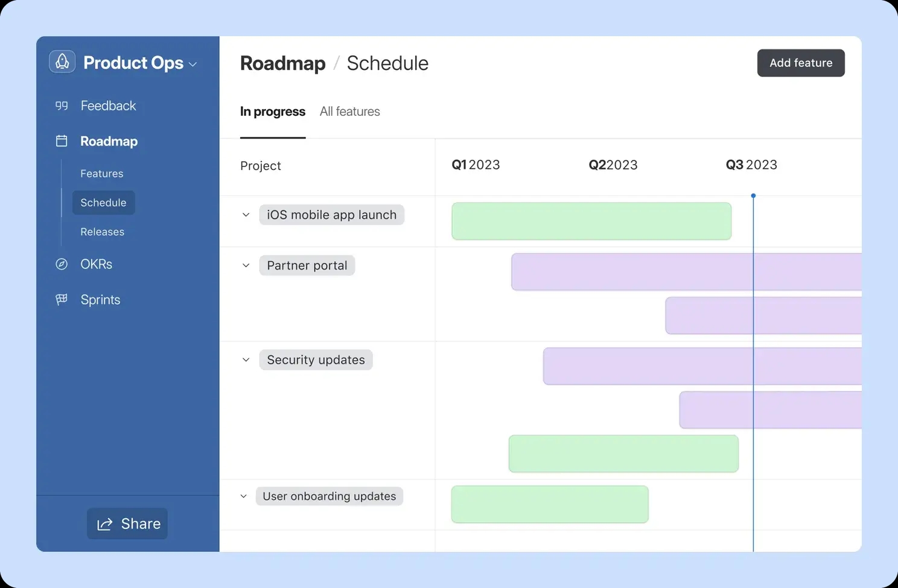Collapse the Security updates row
Viewport: 898px width, 588px height.
tap(246, 360)
